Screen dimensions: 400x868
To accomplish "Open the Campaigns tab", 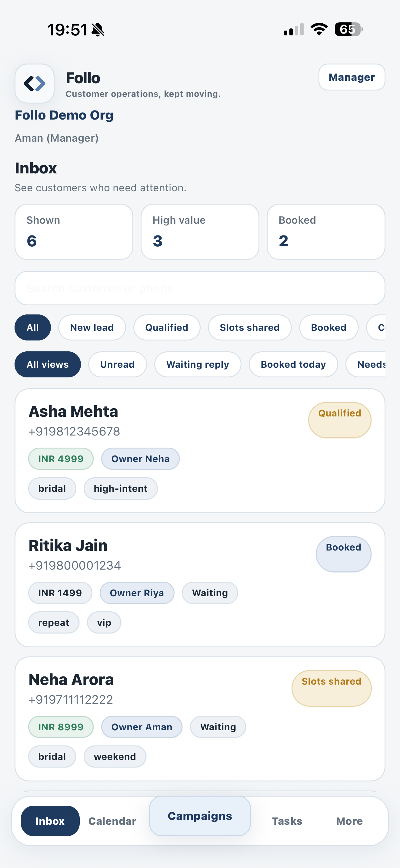I will [200, 816].
